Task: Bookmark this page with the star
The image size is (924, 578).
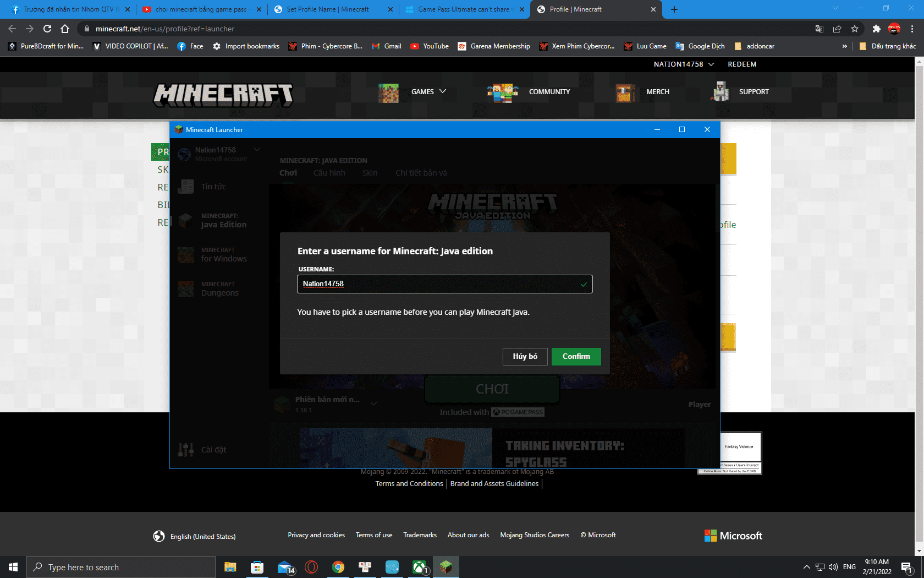Action: [x=855, y=29]
